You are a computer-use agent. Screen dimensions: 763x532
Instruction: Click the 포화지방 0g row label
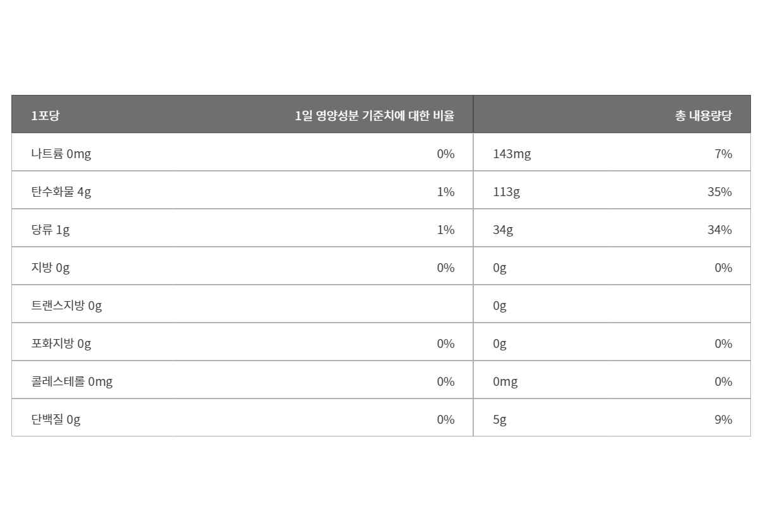61,343
